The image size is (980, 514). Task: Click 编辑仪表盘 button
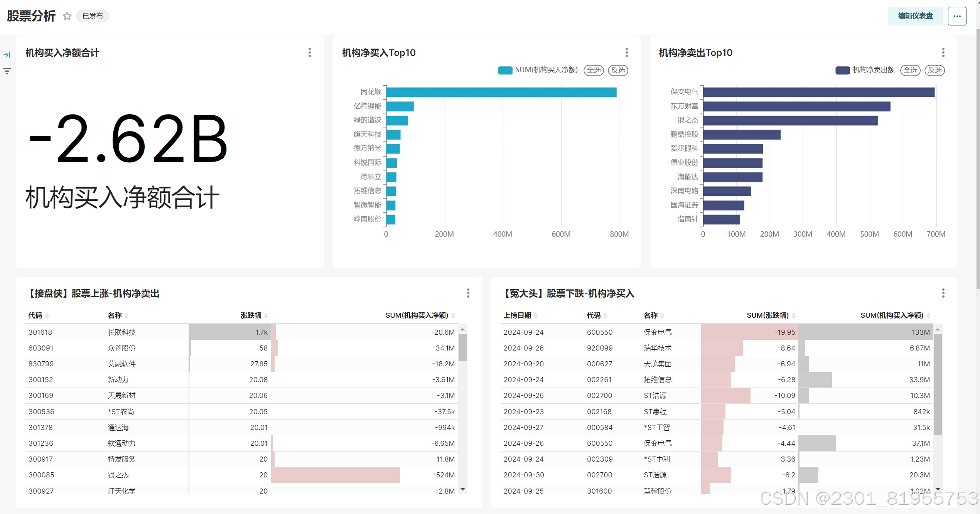[915, 16]
